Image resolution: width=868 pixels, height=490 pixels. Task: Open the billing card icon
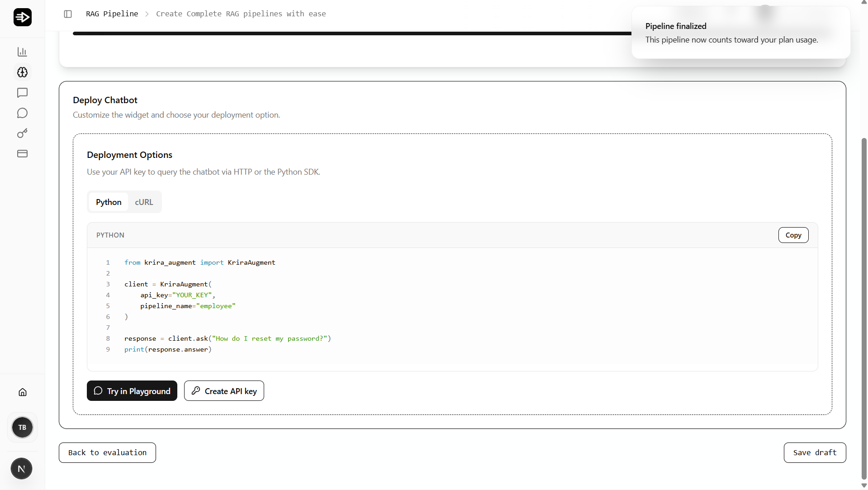click(22, 154)
